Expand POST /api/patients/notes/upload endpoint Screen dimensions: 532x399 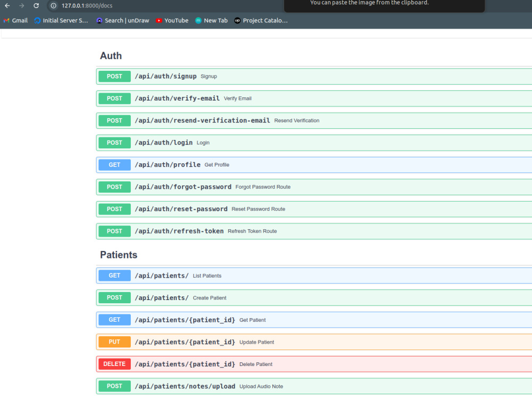[314, 386]
